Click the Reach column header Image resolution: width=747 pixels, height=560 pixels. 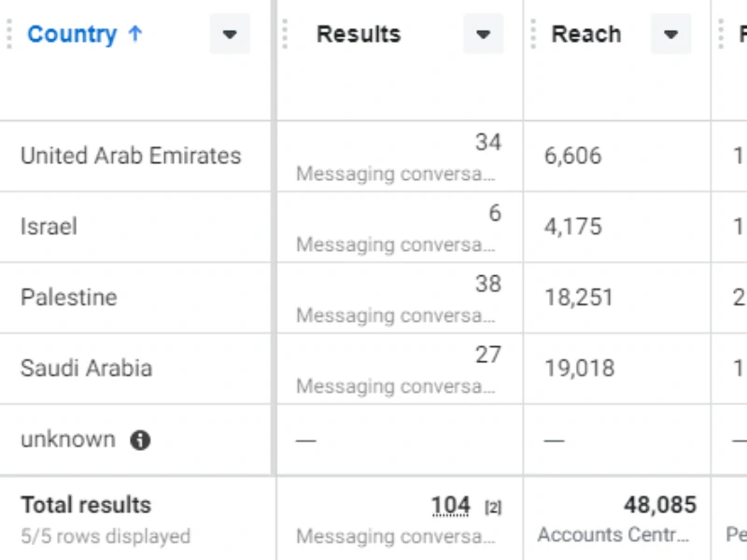point(586,35)
